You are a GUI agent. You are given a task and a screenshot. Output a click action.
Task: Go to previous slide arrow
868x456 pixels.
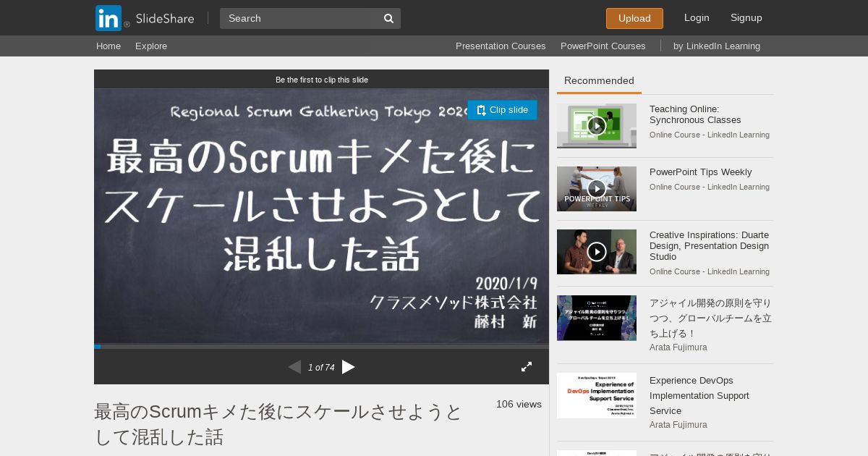click(294, 367)
